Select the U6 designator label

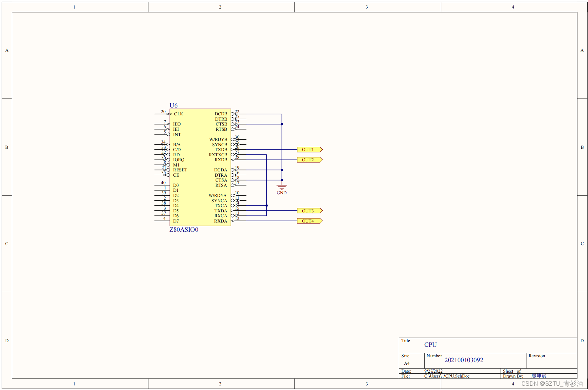(x=173, y=105)
